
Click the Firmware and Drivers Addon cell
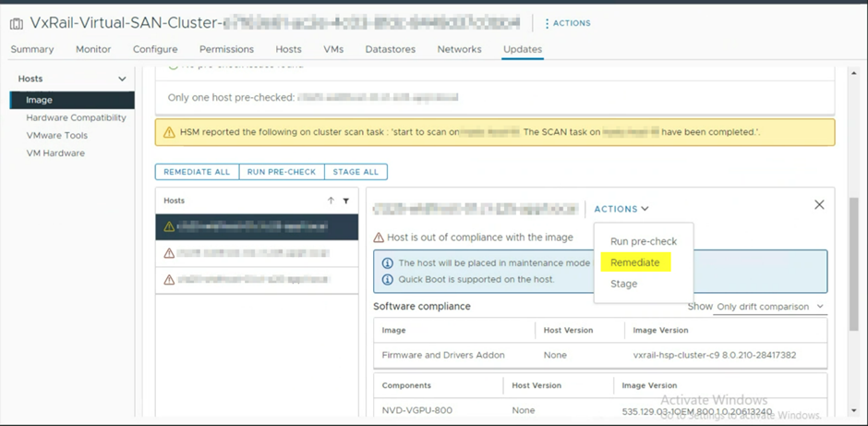[443, 355]
